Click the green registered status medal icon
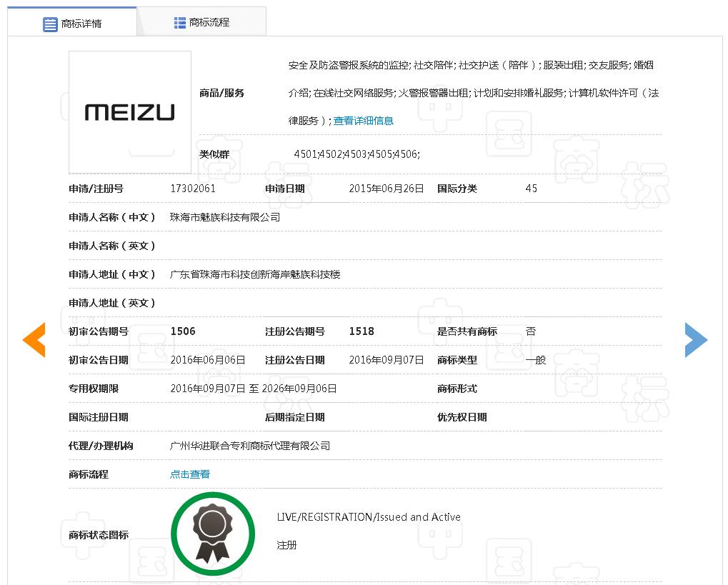728x585 pixels. pos(213,534)
